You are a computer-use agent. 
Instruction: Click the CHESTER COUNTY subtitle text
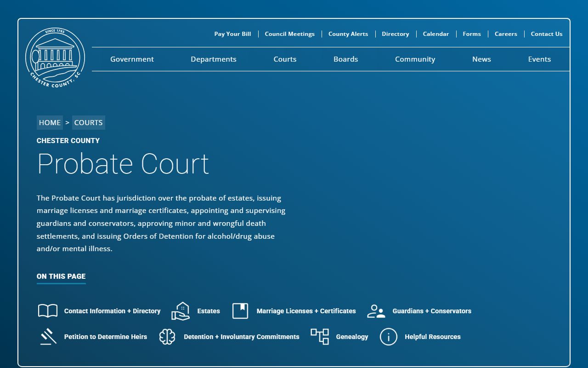(68, 141)
